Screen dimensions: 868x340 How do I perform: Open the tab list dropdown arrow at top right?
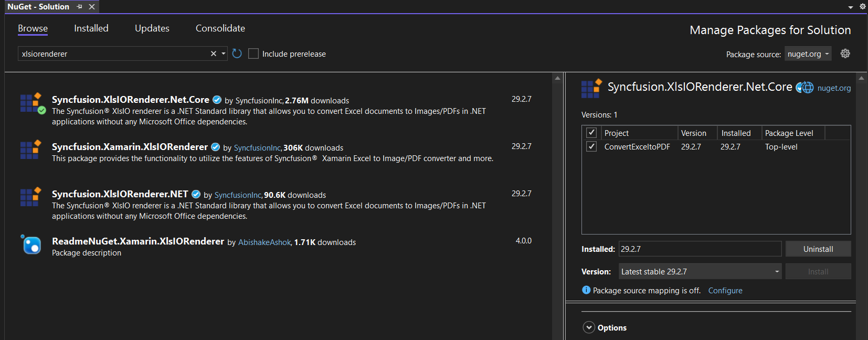[x=851, y=7]
